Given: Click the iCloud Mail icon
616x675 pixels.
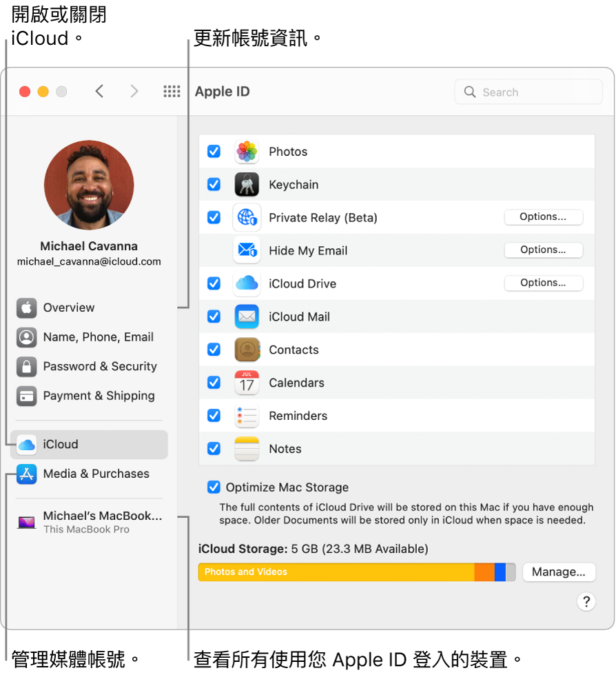Looking at the screenshot, I should tap(247, 316).
